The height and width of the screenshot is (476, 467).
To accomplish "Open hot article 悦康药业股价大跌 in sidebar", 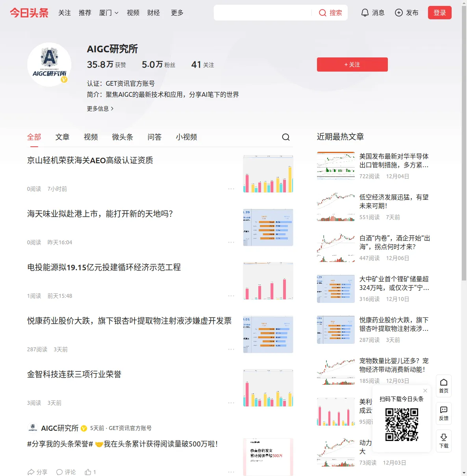I will click(x=394, y=324).
